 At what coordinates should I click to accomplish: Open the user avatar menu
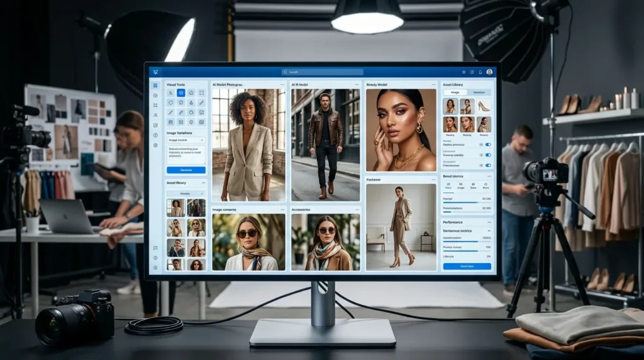click(489, 72)
